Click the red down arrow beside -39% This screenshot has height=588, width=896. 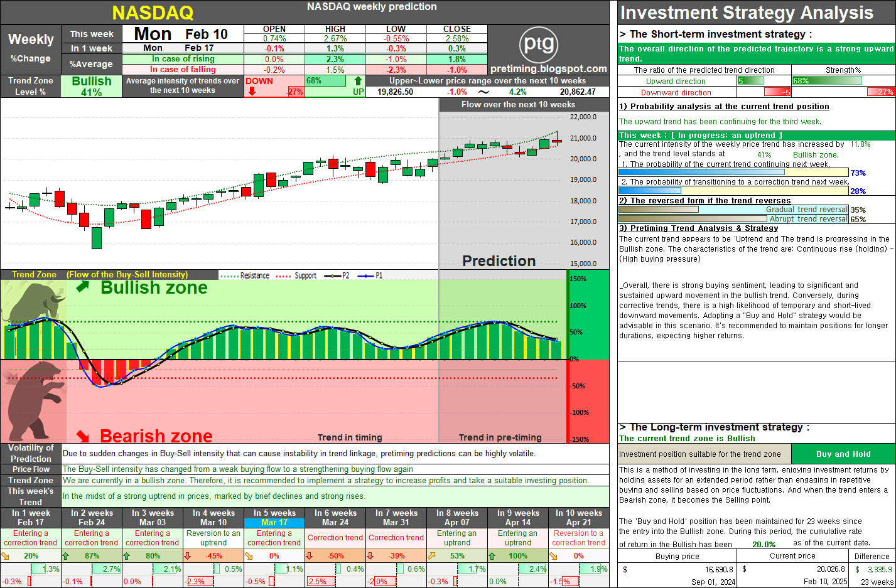pos(370,556)
